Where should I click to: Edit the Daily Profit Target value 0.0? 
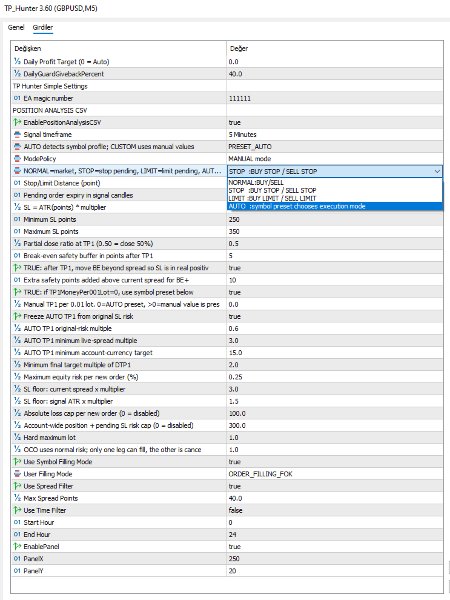tap(335, 62)
